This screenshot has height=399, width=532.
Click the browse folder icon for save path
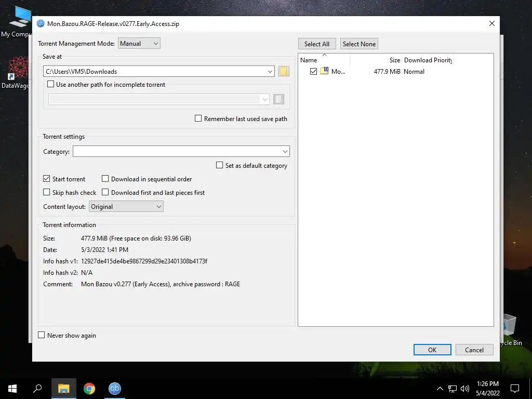tap(284, 71)
